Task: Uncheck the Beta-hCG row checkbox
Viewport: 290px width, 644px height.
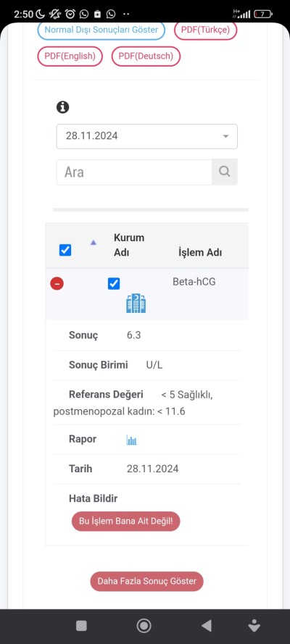Action: 114,283
